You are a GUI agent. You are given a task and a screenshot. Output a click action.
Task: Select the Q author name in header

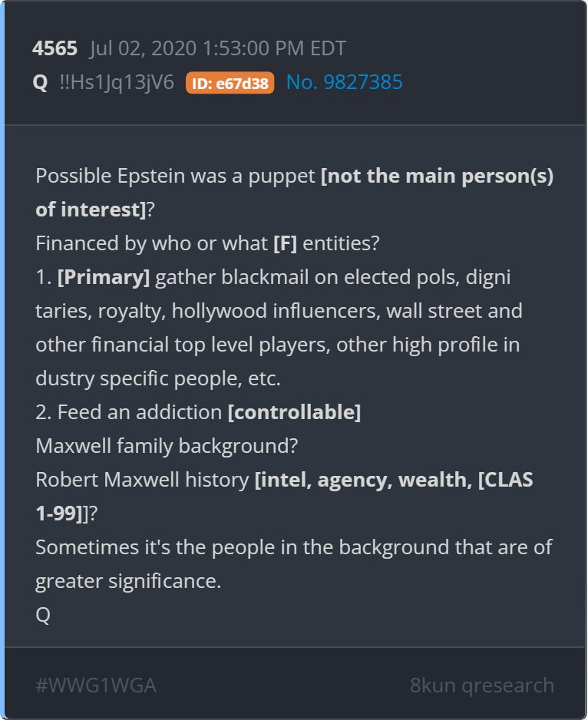click(x=41, y=83)
